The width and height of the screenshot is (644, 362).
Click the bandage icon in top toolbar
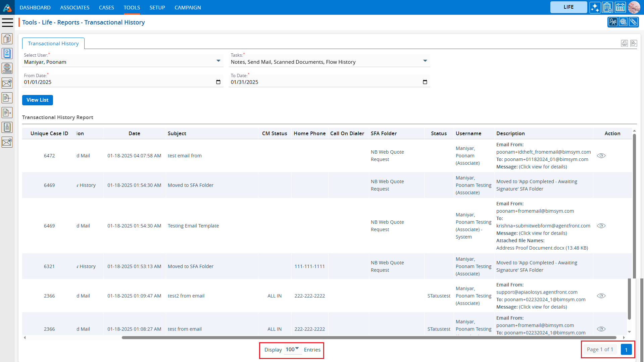point(633,22)
